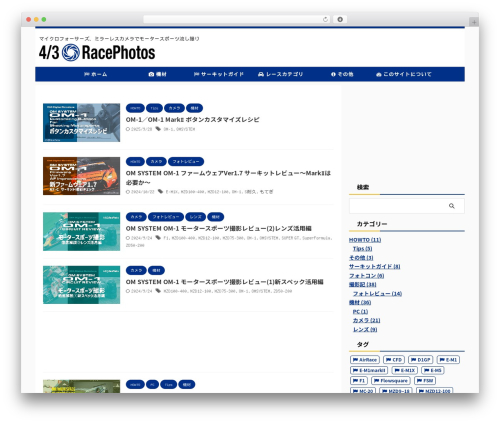This screenshot has width=500, height=423.
Task: Click the SUPER GT tag under レンズ活用編
Action: coord(290,238)
